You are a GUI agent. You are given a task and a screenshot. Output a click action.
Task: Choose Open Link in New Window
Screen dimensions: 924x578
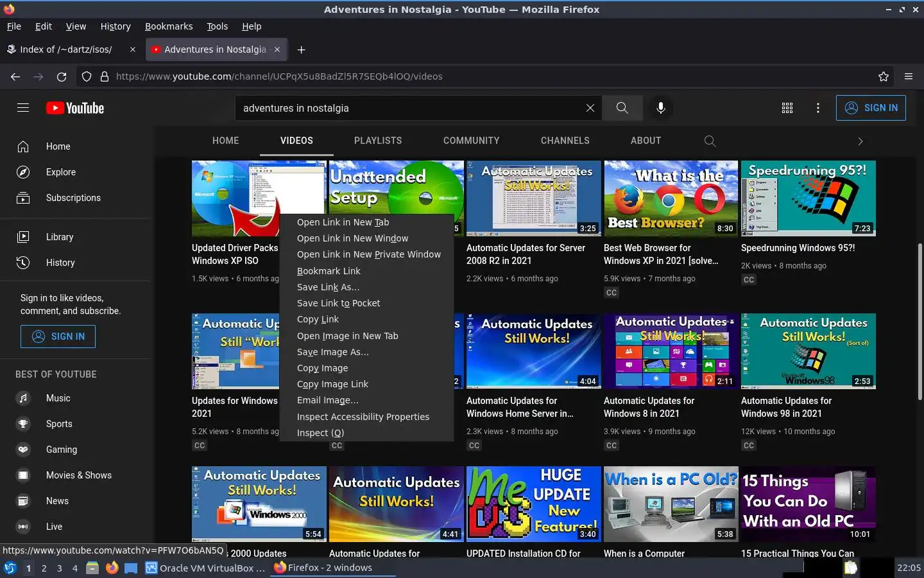[x=366, y=238]
